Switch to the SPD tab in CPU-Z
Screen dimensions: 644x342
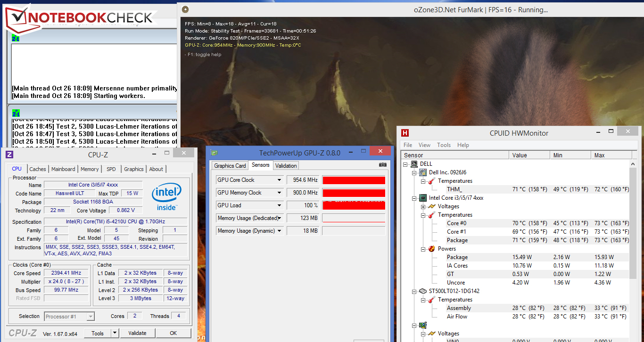(x=111, y=169)
